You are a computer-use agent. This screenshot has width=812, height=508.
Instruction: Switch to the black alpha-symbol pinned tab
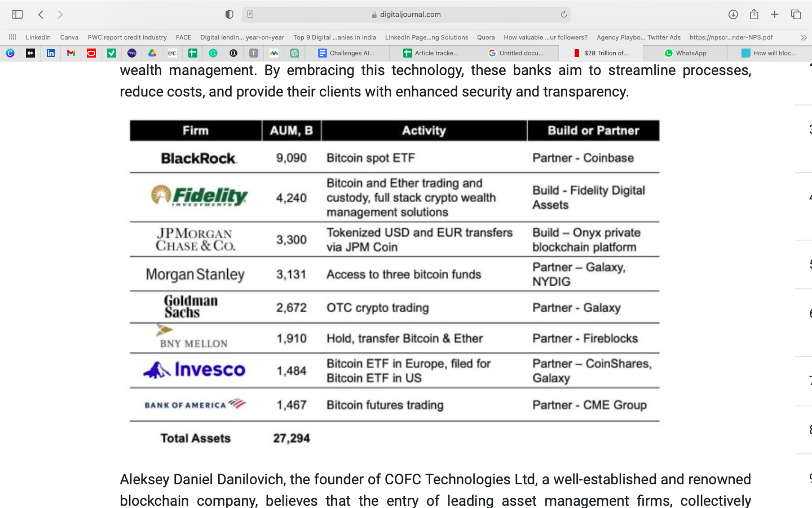(x=233, y=53)
